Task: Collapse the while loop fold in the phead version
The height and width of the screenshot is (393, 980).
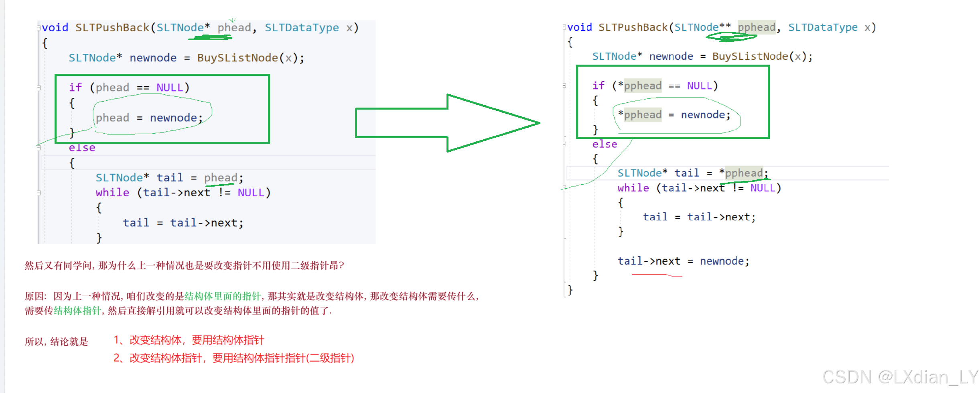Action: pyautogui.click(x=39, y=193)
